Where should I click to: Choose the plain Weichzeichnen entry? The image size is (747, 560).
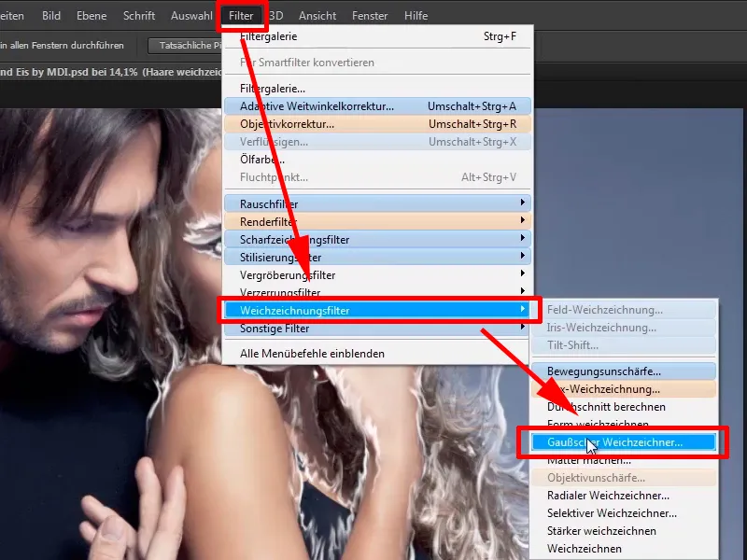coord(624,549)
